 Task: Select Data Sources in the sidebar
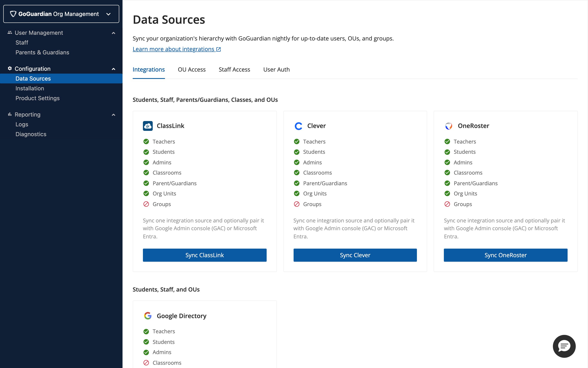tap(61, 79)
